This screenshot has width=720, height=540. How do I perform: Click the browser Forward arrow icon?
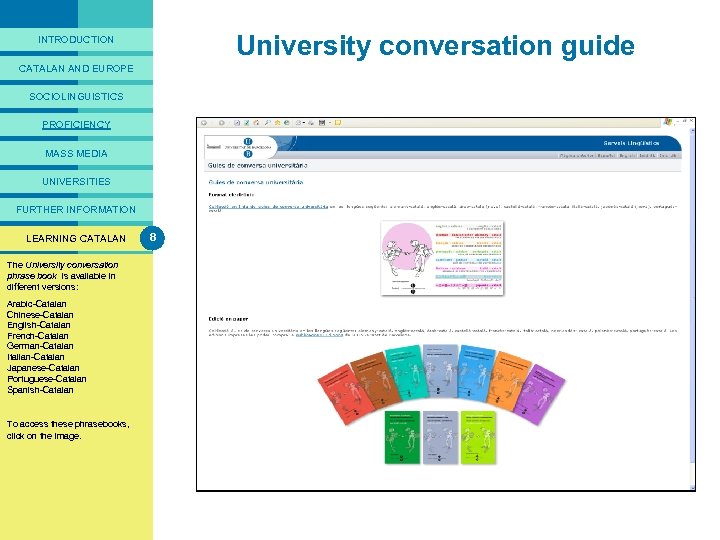pyautogui.click(x=221, y=123)
